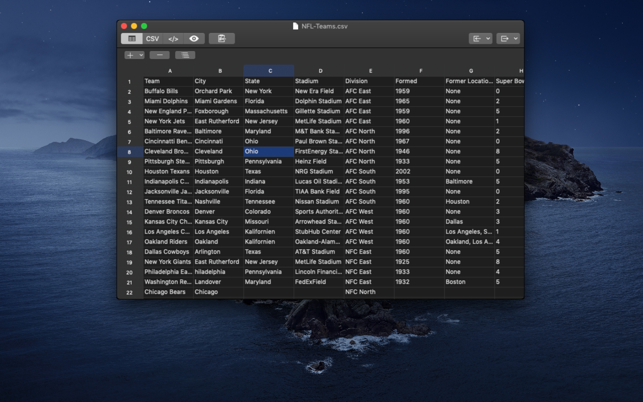Click the selected 'Ohio' cell in row 8
This screenshot has height=402, width=643.
tap(269, 151)
